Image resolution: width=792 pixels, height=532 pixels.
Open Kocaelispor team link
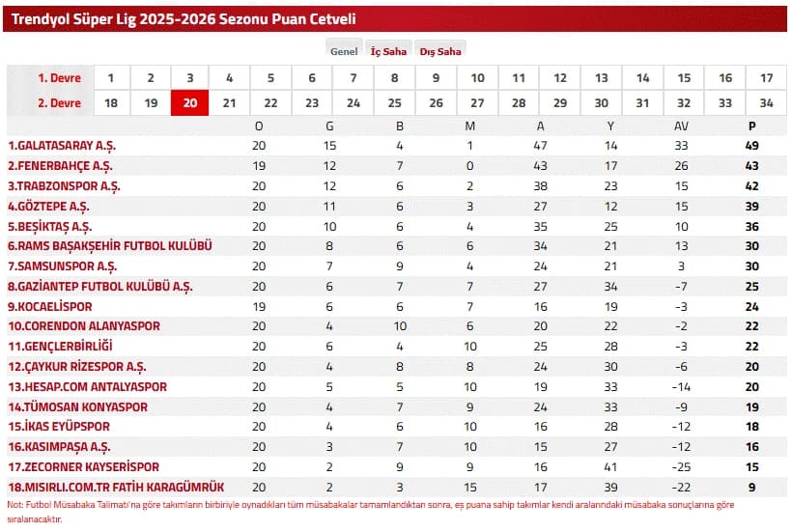point(50,306)
